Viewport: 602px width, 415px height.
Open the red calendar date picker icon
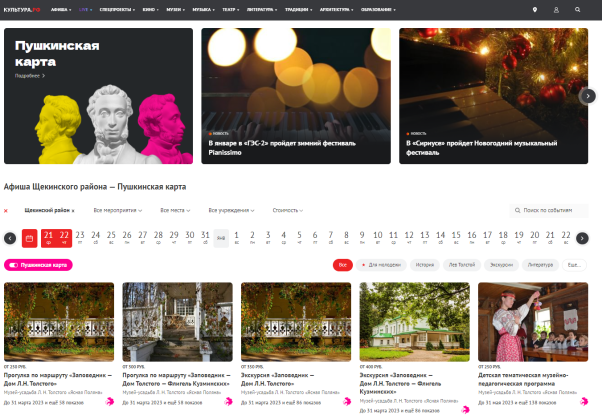(30, 238)
